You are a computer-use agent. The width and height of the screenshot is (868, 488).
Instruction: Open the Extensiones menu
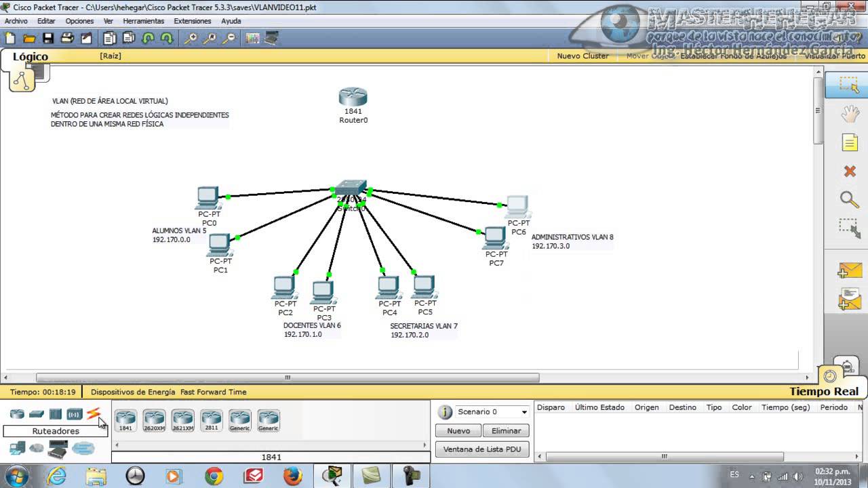pyautogui.click(x=193, y=21)
